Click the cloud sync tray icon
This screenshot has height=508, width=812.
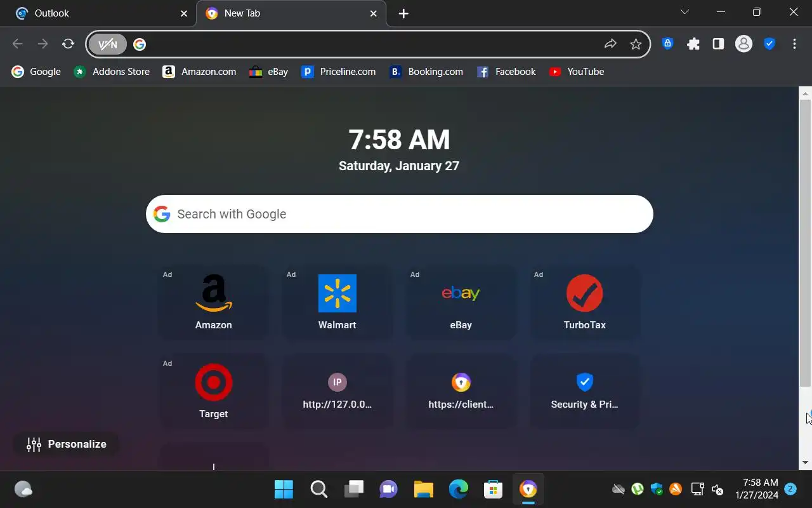[618, 489]
